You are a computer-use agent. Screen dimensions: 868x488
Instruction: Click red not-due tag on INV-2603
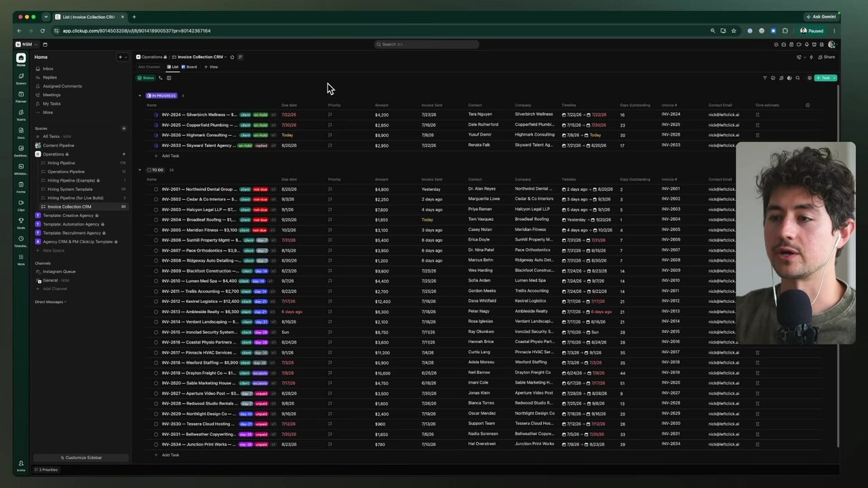(x=260, y=209)
